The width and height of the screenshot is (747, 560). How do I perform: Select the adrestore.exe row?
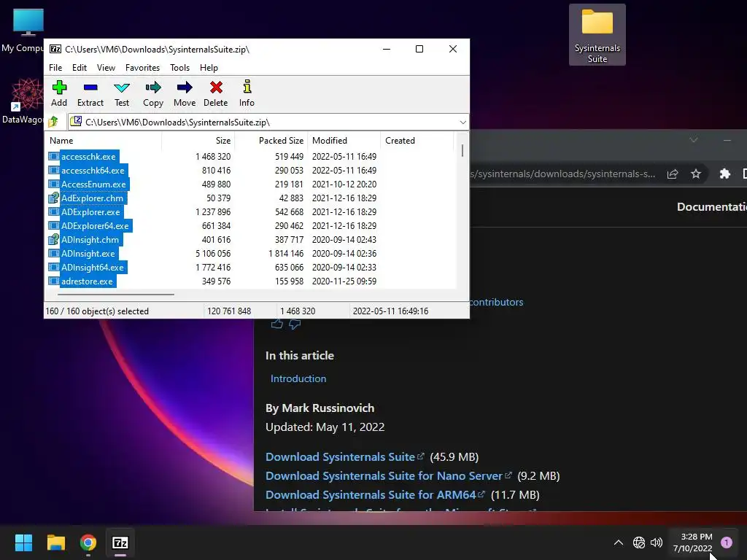point(250,281)
